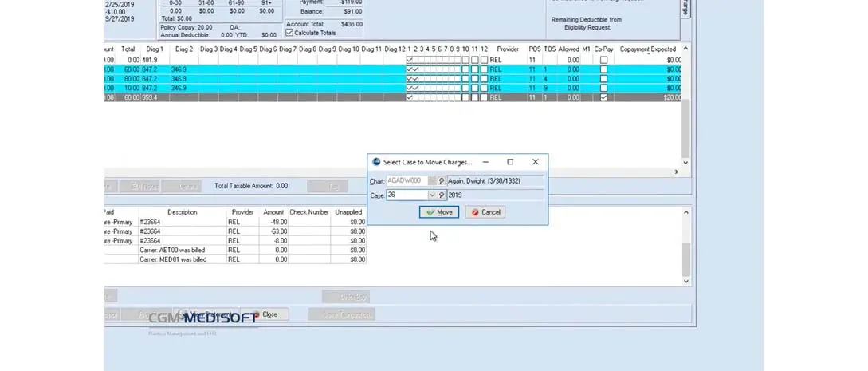Select the 346.9 cell in total 80.00 row

(x=184, y=79)
